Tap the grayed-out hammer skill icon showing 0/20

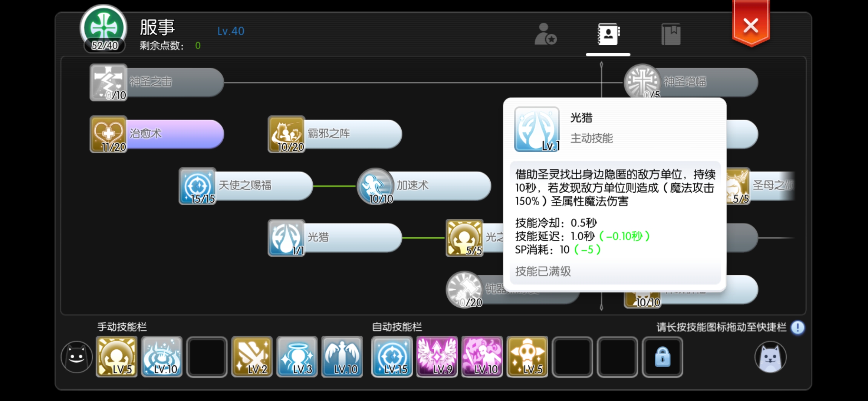click(x=464, y=290)
